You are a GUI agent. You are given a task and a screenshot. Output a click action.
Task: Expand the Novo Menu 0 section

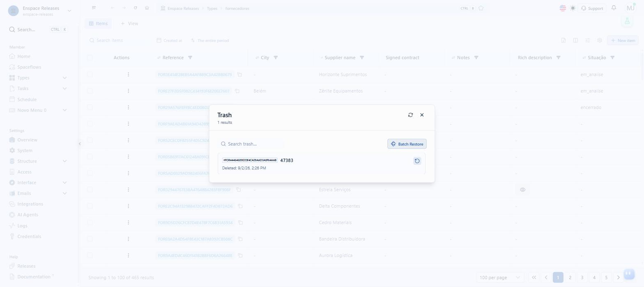click(x=64, y=110)
